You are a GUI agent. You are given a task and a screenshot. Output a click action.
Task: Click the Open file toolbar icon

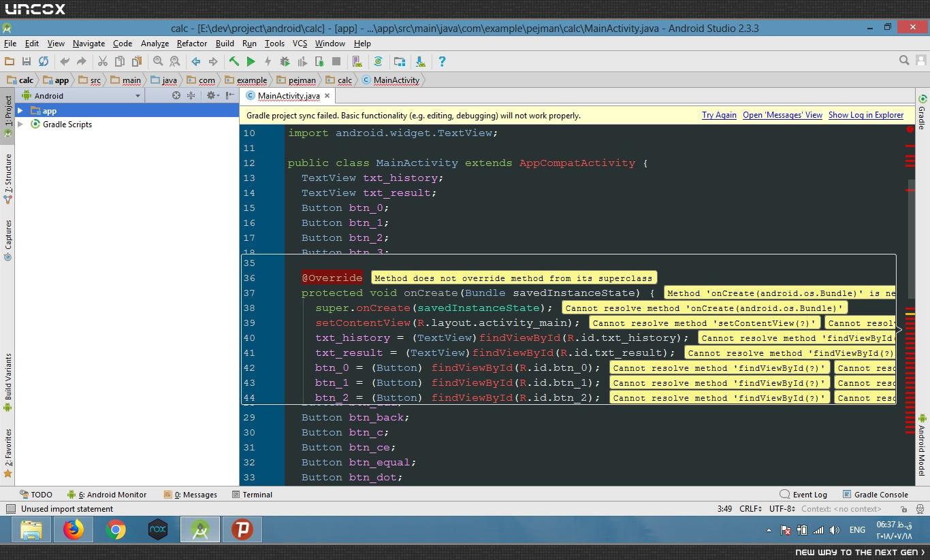[x=10, y=61]
